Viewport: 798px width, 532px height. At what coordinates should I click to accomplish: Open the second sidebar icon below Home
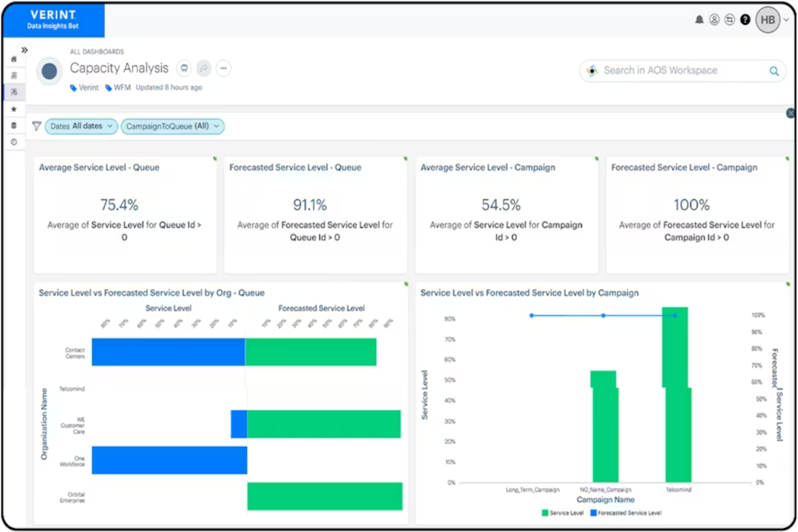pos(14,75)
